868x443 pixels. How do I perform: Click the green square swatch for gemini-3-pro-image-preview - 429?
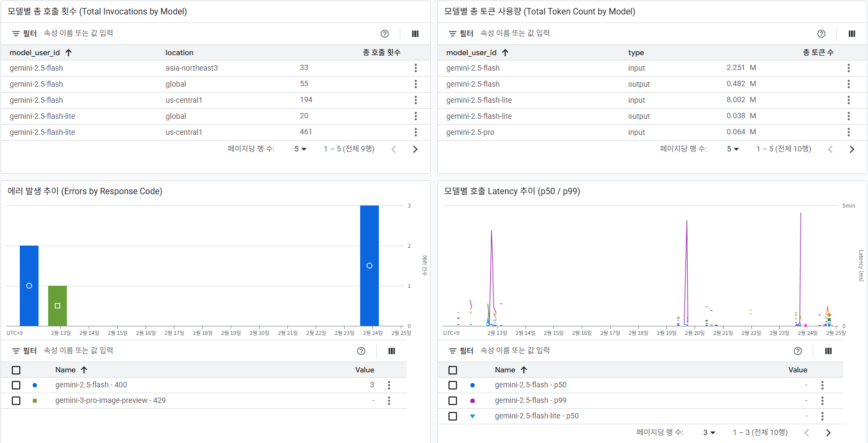[35, 401]
